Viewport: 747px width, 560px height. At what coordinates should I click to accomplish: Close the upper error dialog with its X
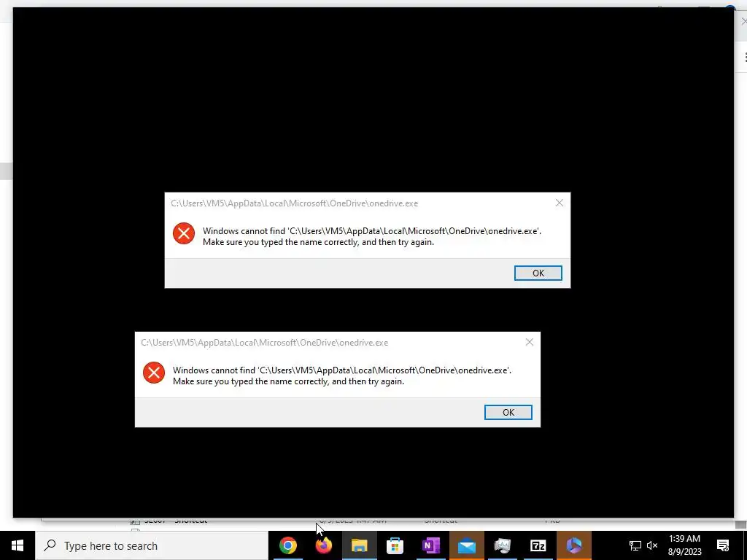560,203
